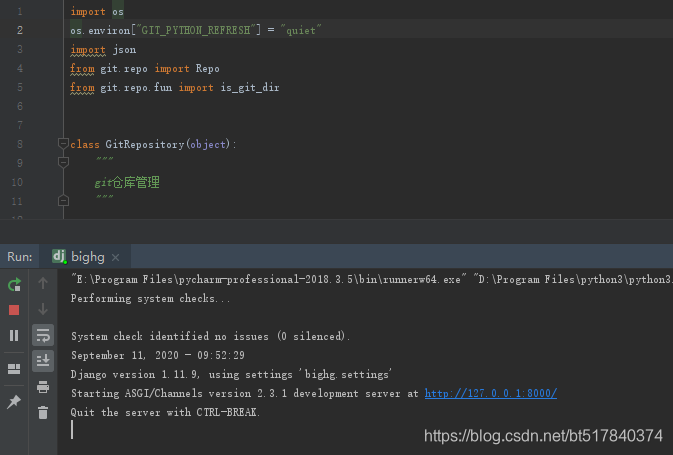Click the runnerw64.exe command line

point(371,279)
